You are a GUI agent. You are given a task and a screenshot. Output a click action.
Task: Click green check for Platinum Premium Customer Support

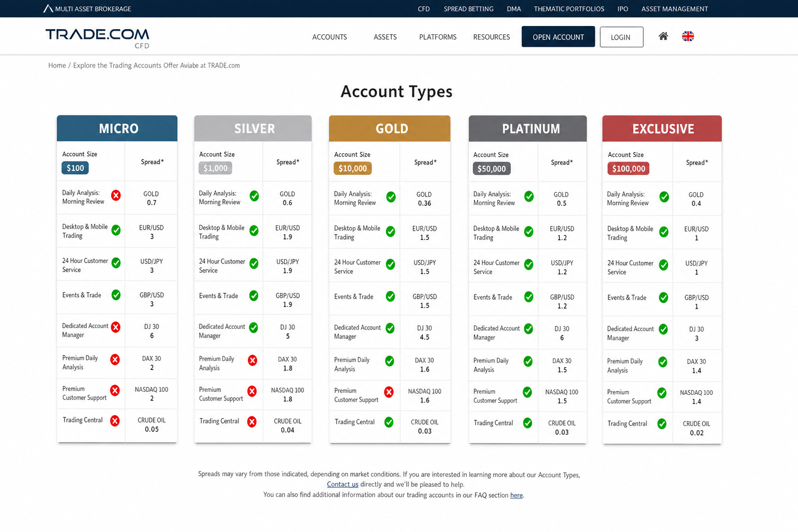click(527, 392)
